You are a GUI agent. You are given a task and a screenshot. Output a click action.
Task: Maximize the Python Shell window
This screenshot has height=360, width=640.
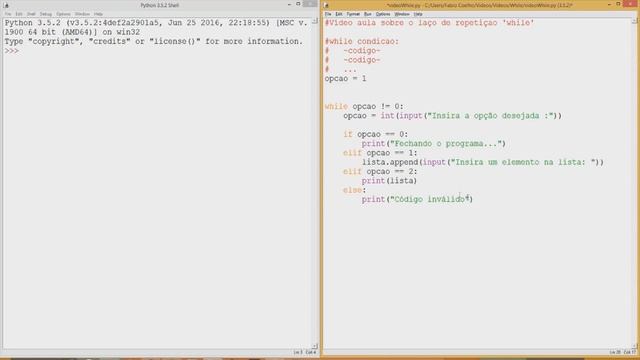[298, 4]
